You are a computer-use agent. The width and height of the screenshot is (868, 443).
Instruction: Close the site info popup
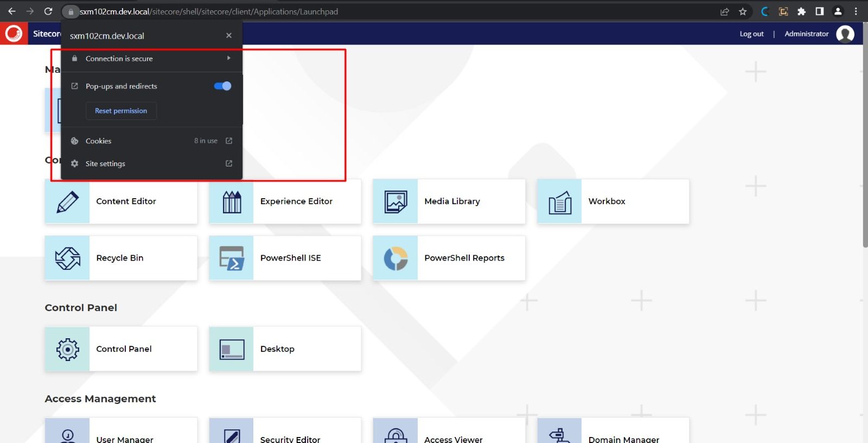pos(229,35)
